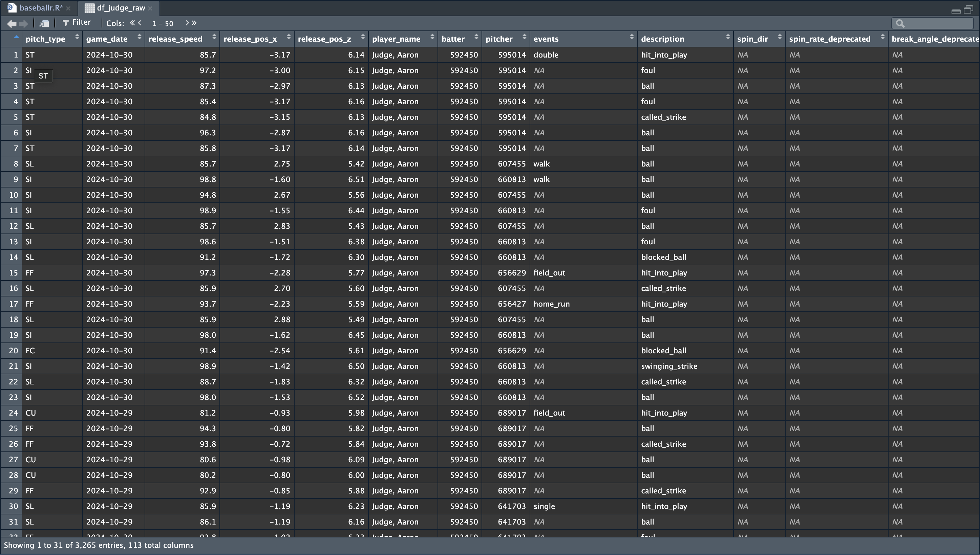Viewport: 980px width, 555px height.
Task: Click the maximize pane icon at top right
Action: (968, 9)
